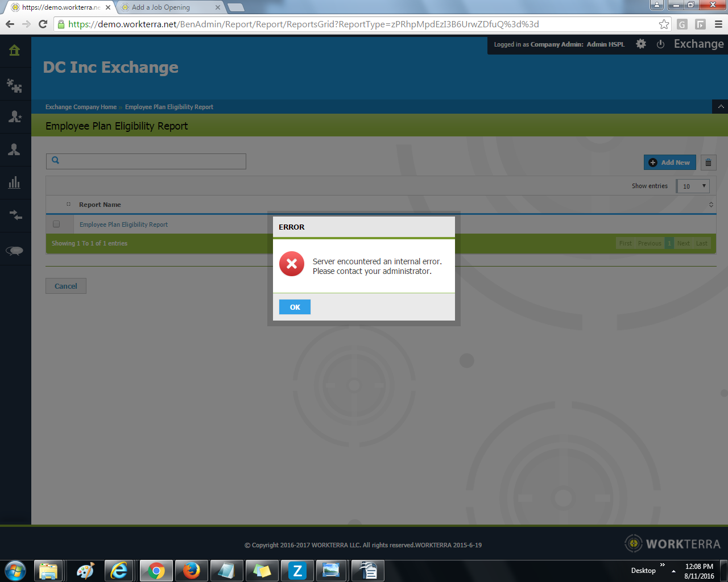Click the report search input field

[146, 161]
